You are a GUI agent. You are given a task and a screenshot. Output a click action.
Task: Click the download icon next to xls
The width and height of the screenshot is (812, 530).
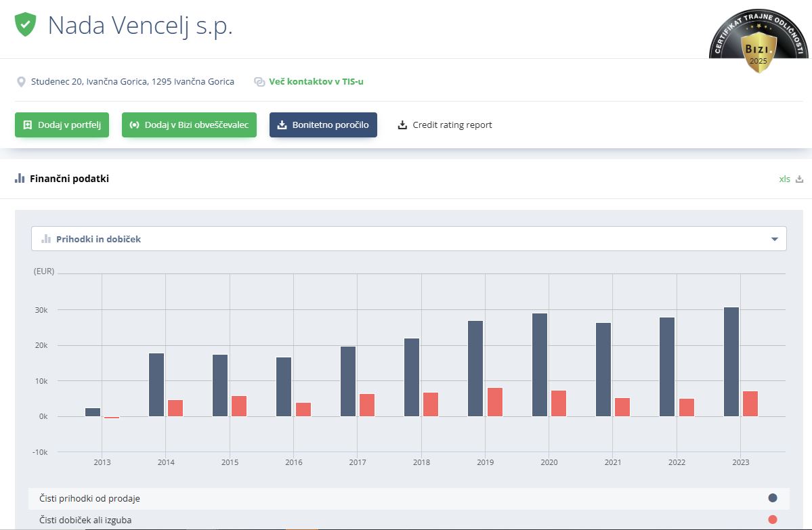tap(800, 179)
